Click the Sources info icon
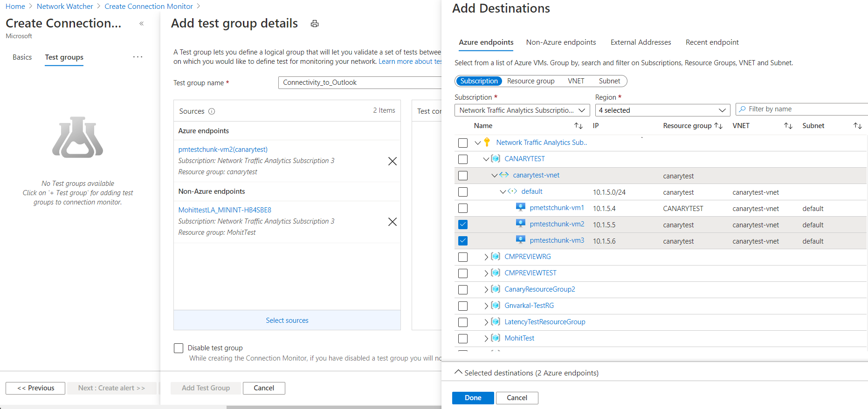Screen dimensions: 868x409 point(212,111)
